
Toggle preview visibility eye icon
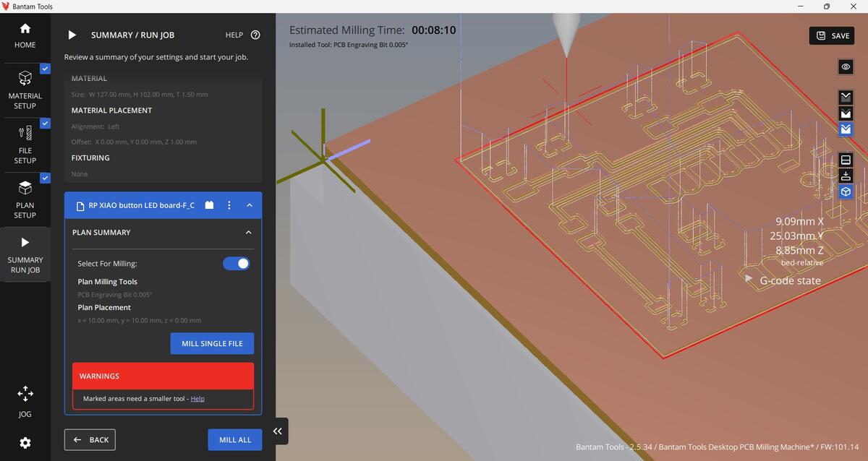pyautogui.click(x=846, y=66)
